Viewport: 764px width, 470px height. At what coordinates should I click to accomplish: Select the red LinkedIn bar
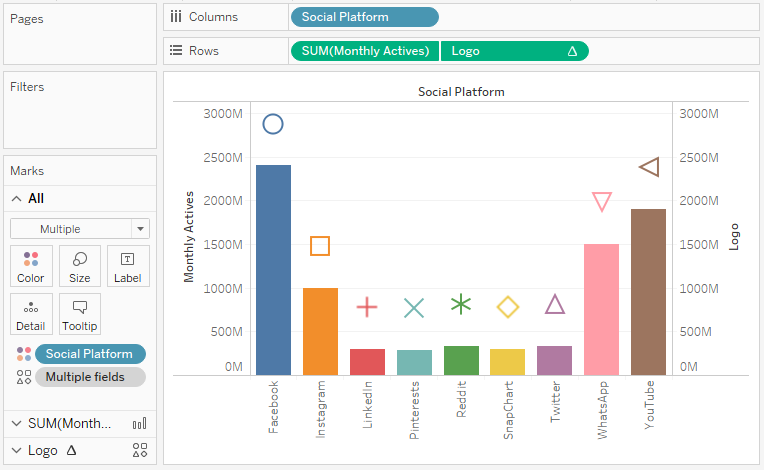(x=367, y=362)
